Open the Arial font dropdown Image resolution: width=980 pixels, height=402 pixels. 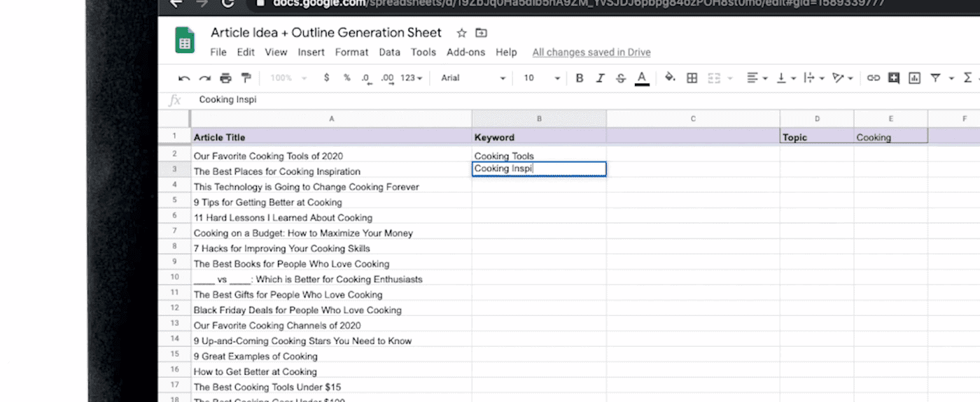click(x=473, y=78)
